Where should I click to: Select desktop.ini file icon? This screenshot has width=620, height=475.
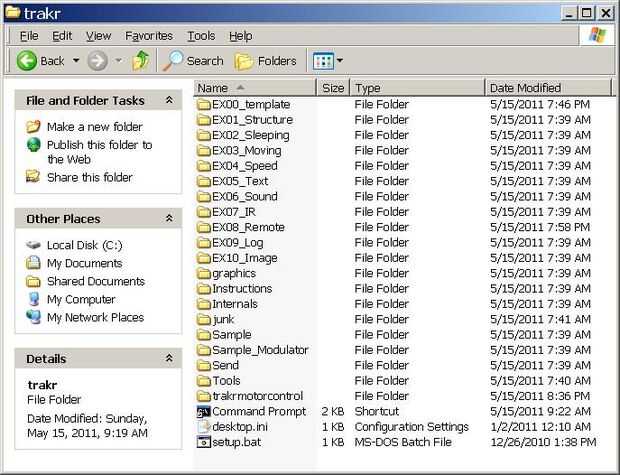[204, 427]
